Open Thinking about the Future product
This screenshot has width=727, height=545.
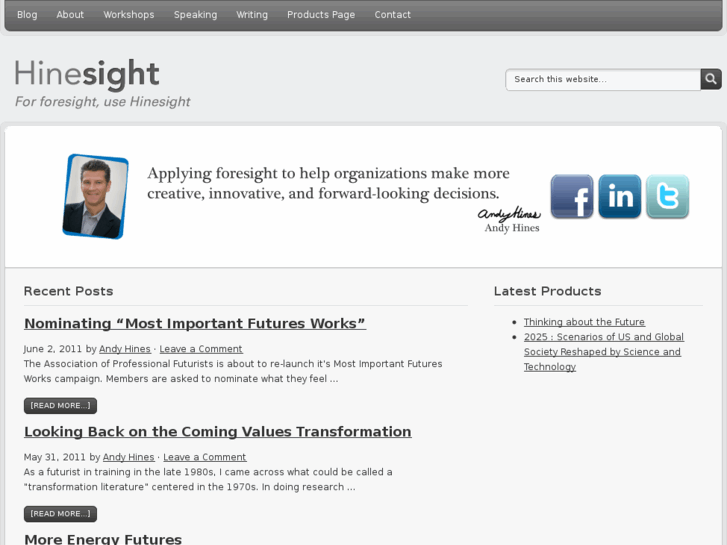[x=584, y=322]
